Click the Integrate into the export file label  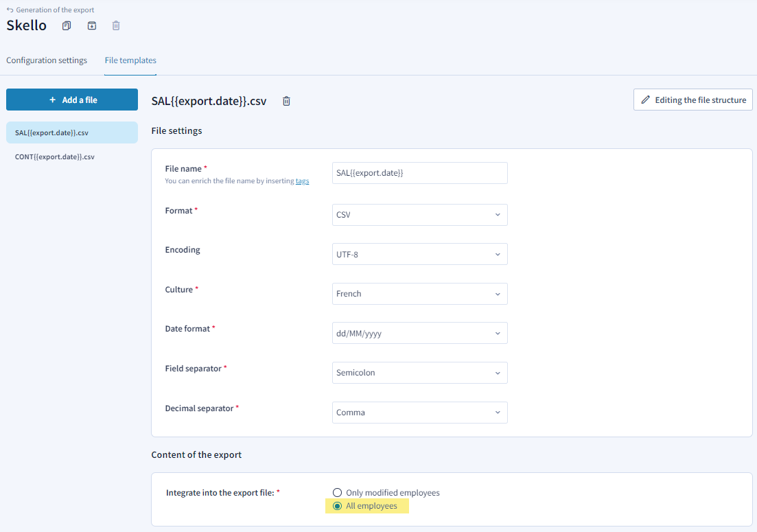pyautogui.click(x=220, y=493)
